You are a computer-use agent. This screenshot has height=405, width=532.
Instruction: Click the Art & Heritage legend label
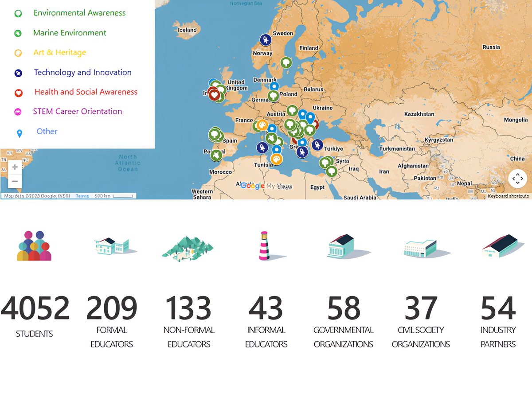(x=60, y=52)
